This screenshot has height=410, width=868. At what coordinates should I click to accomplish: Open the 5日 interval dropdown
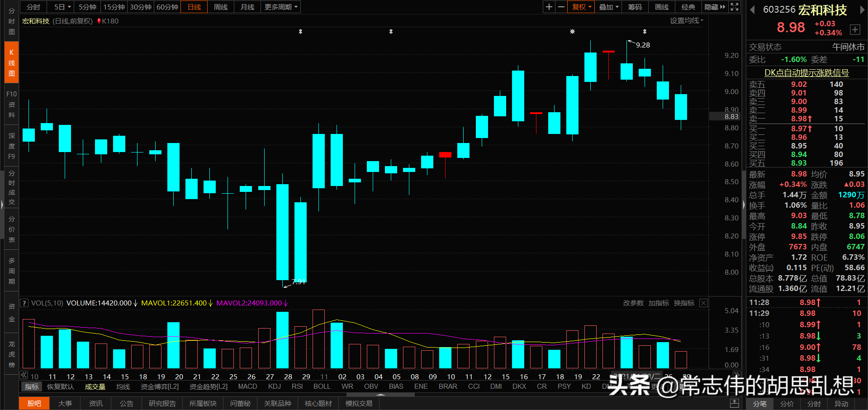click(61, 7)
